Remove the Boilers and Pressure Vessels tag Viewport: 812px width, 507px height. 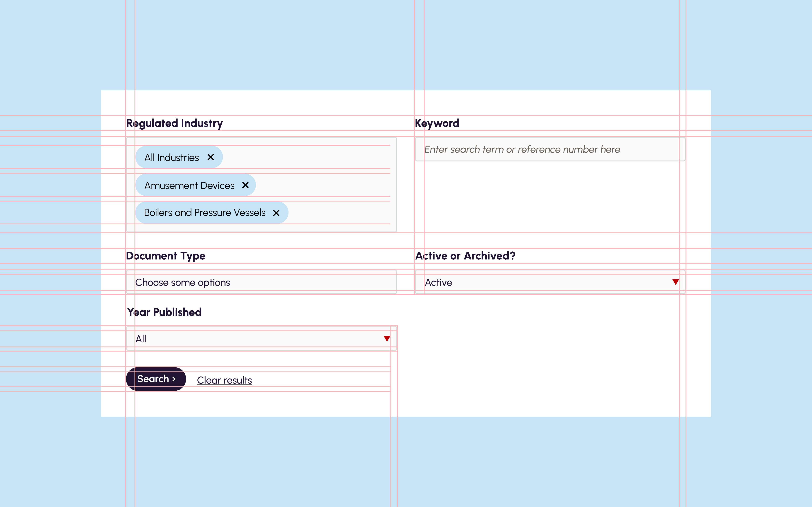(x=276, y=213)
